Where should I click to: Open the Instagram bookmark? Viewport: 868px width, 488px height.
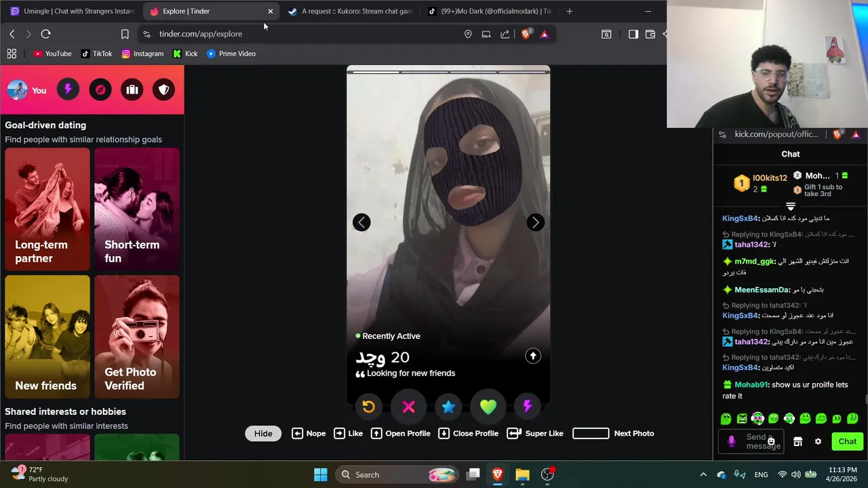coord(142,54)
